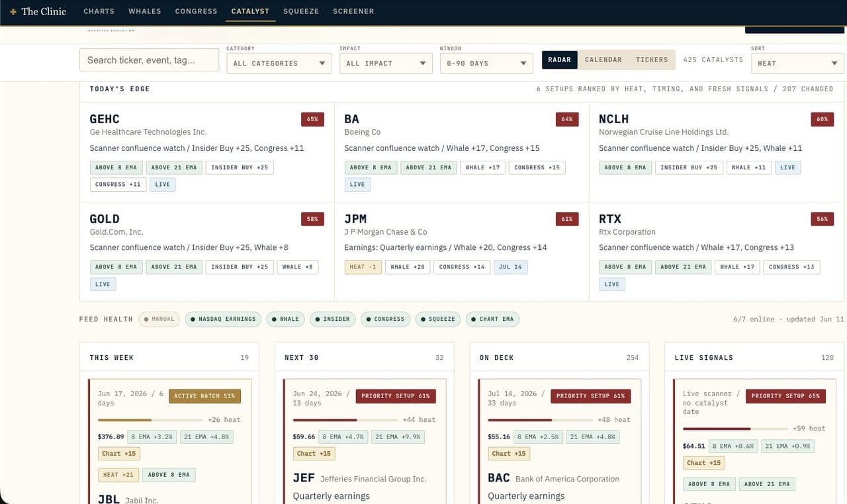This screenshot has width=847, height=504.
Task: Switch to the Congress tab
Action: [196, 11]
